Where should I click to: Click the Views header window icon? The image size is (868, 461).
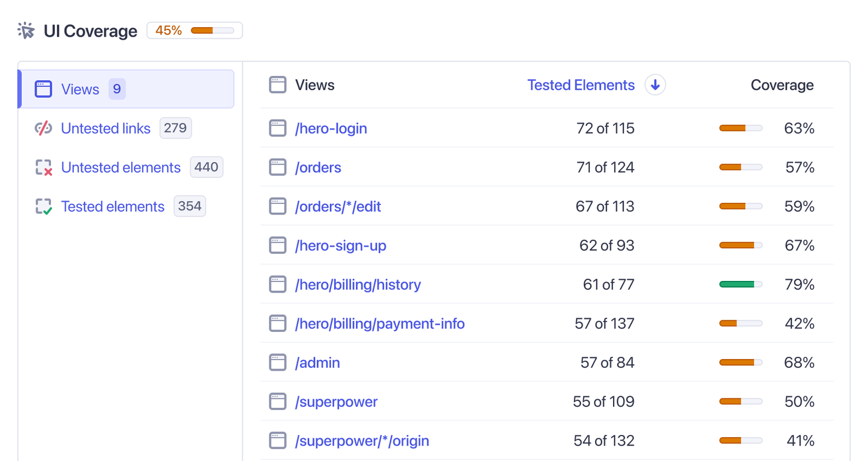pyautogui.click(x=278, y=85)
